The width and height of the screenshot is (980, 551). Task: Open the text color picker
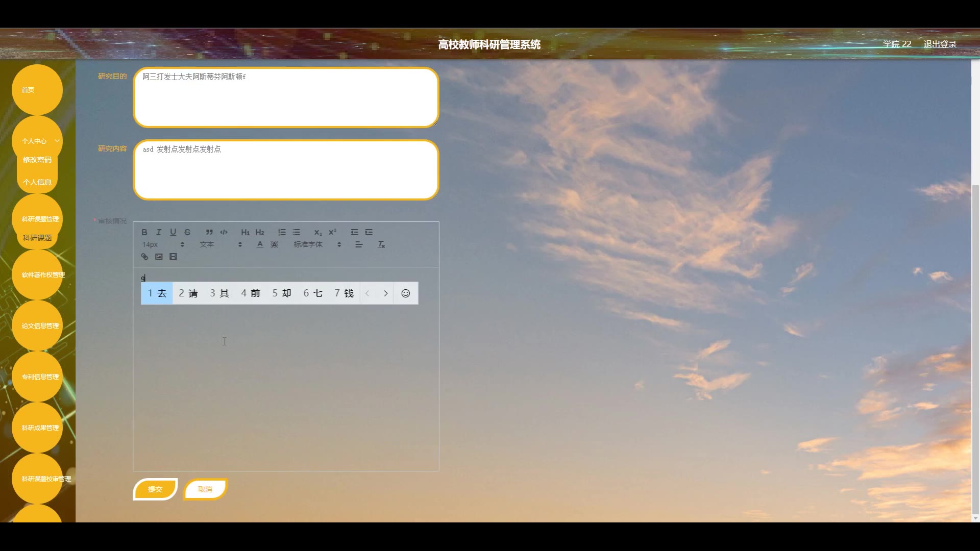tap(260, 244)
